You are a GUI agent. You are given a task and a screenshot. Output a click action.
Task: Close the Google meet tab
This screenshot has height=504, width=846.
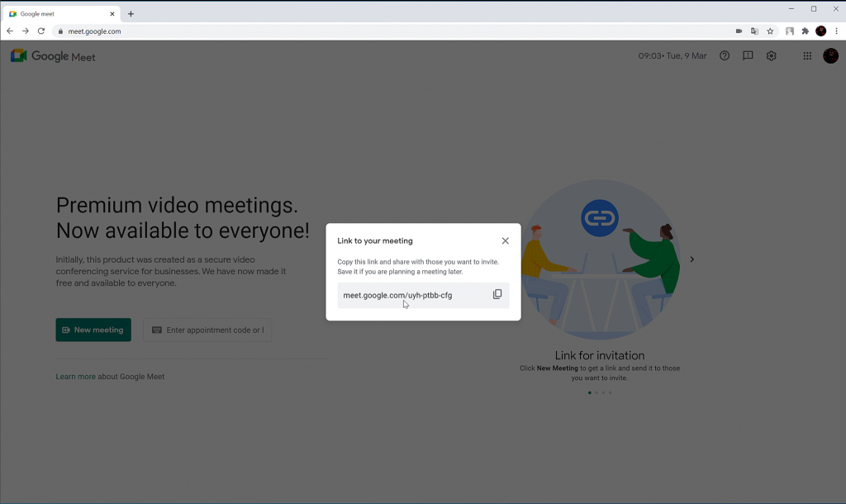click(x=112, y=14)
